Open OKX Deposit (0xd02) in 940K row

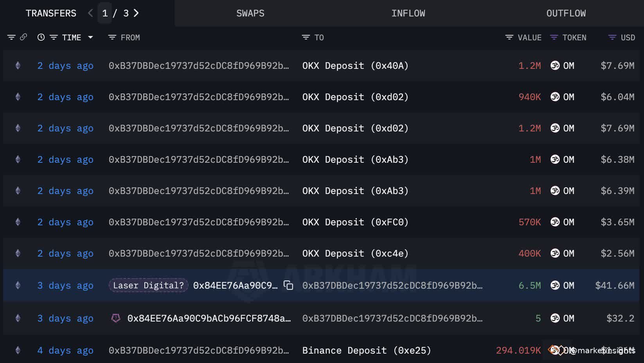(x=355, y=97)
